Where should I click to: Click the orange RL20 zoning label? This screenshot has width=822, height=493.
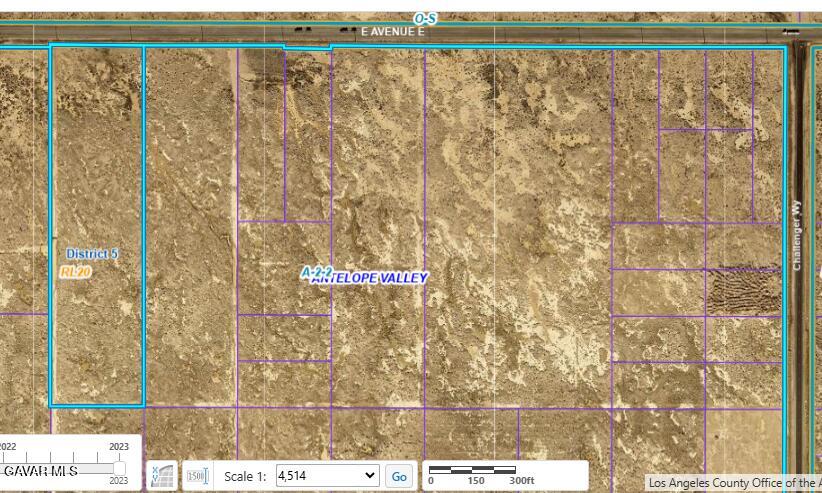[x=76, y=271]
